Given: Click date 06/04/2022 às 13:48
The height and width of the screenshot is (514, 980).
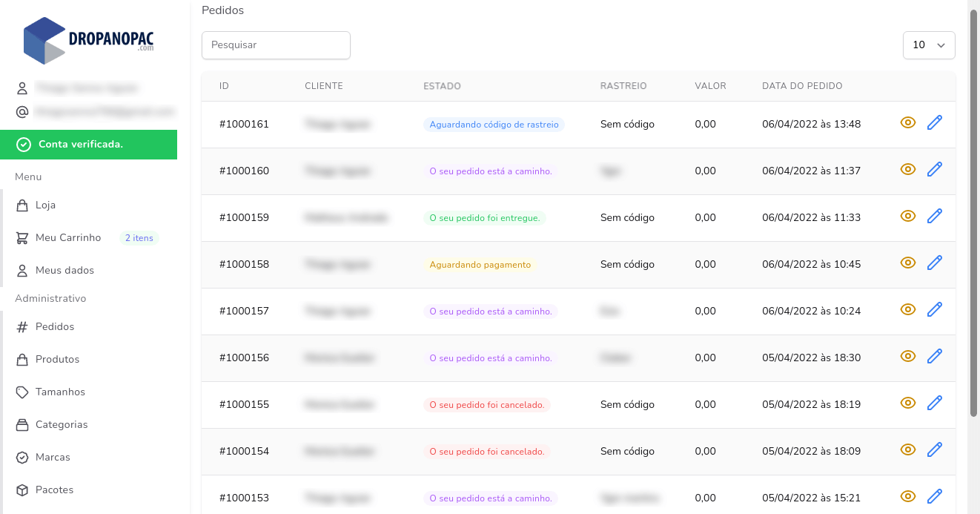Looking at the screenshot, I should [811, 124].
